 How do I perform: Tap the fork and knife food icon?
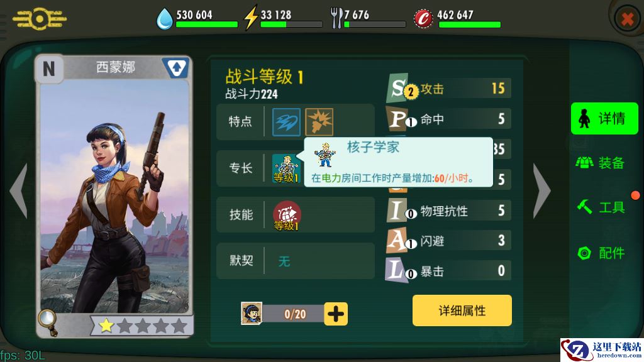[x=337, y=18]
